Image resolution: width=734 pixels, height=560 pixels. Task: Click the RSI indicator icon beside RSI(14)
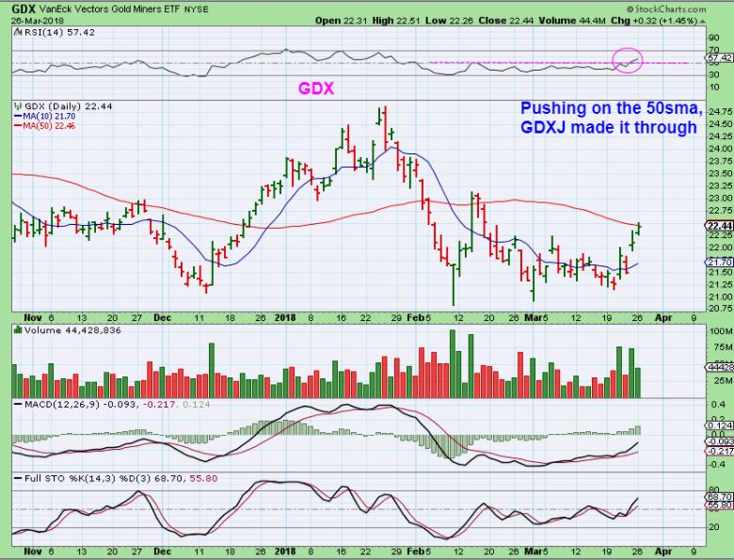(x=18, y=32)
